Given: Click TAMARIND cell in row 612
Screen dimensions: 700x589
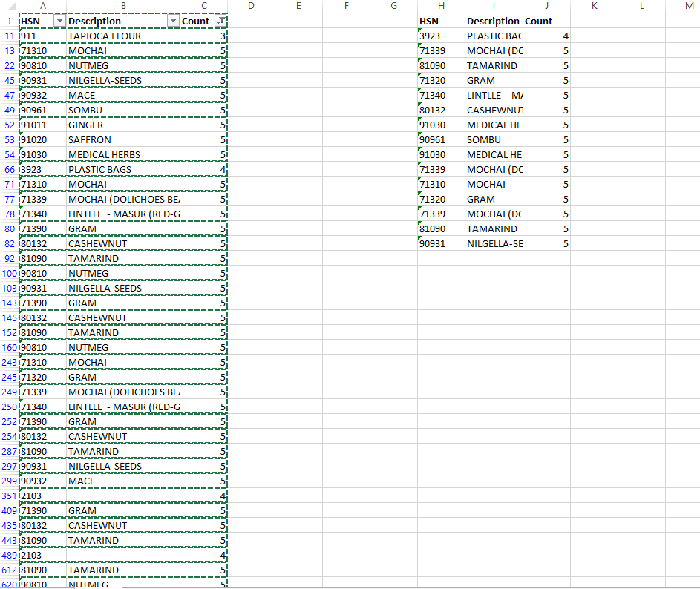Looking at the screenshot, I should click(123, 570).
